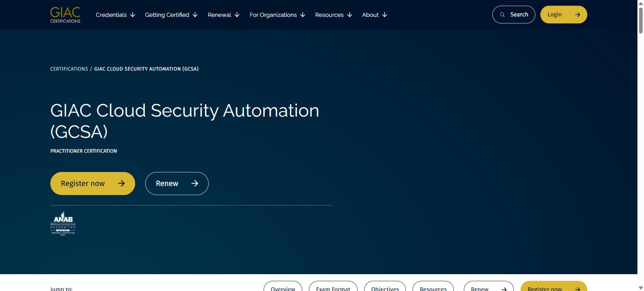Viewport: 644px width, 291px height.
Task: Click the magnifying glass search icon
Action: (x=502, y=15)
